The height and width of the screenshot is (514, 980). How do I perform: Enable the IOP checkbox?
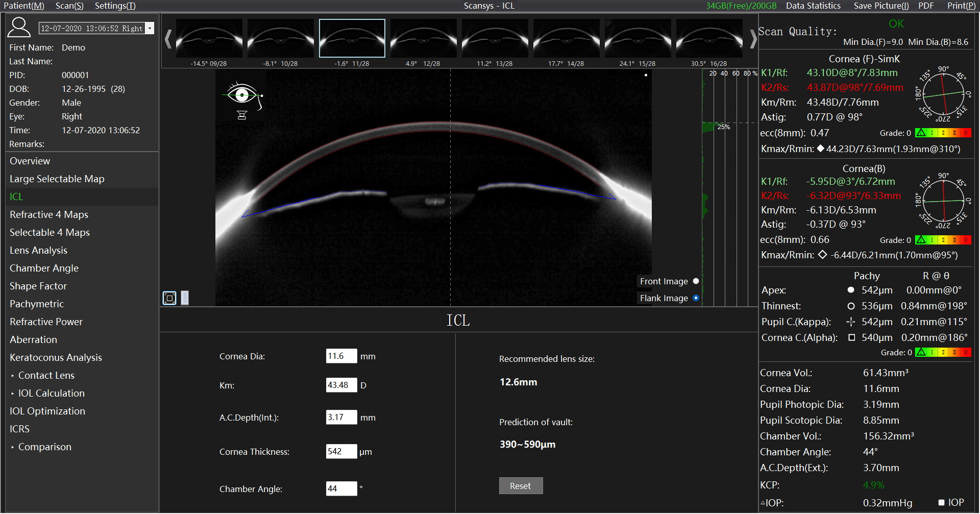click(x=941, y=503)
